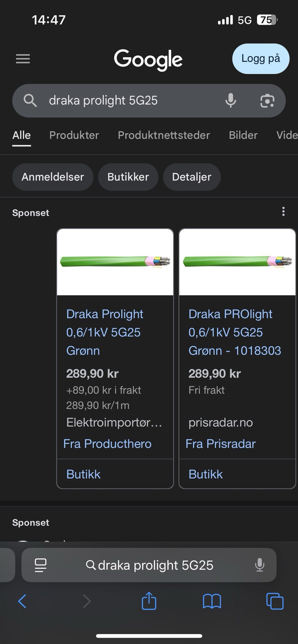Screen dimensions: 298x644
Task: Tap the voice search microphone in Google search box
Action: tap(230, 100)
